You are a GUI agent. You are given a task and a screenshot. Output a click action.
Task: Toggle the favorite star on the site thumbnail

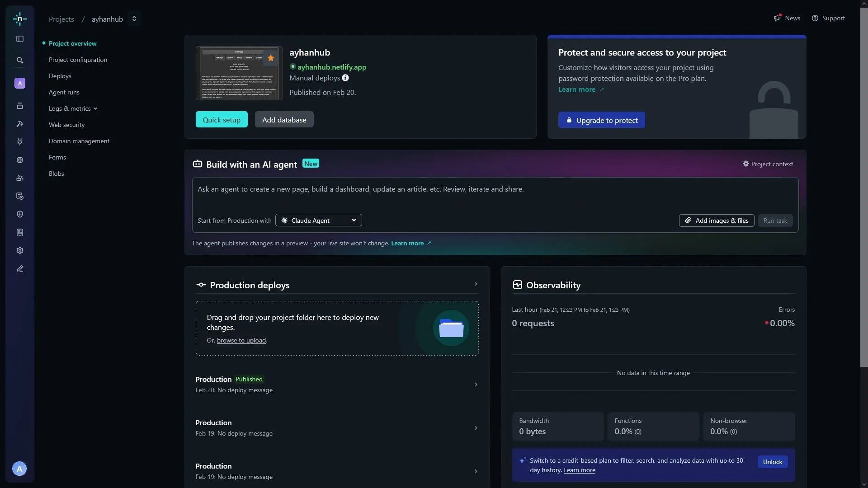point(270,58)
